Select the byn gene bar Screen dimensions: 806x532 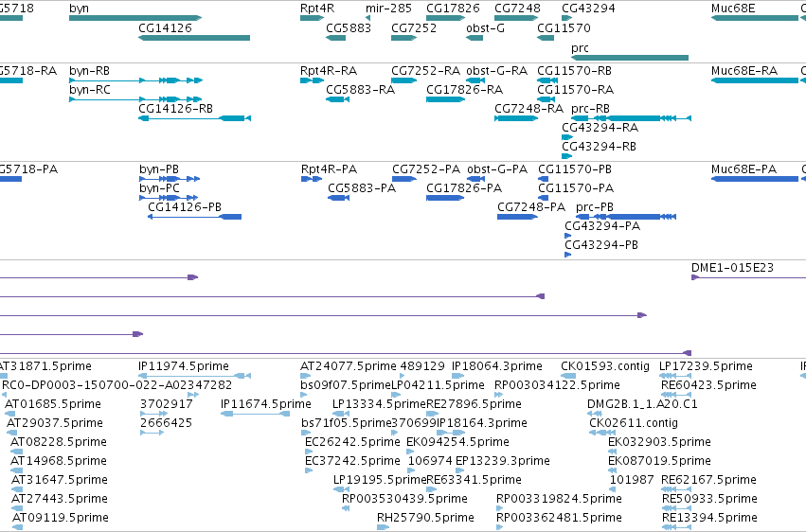[x=135, y=18]
